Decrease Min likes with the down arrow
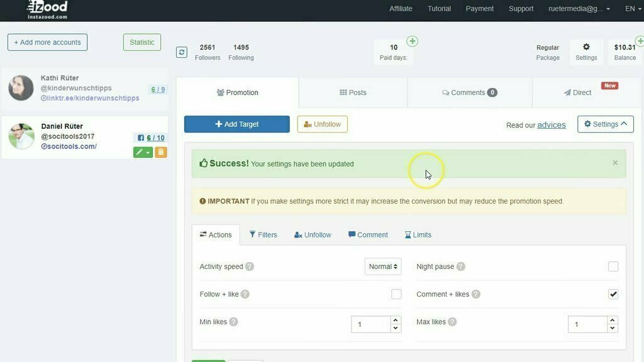This screenshot has height=362, width=644. (396, 328)
